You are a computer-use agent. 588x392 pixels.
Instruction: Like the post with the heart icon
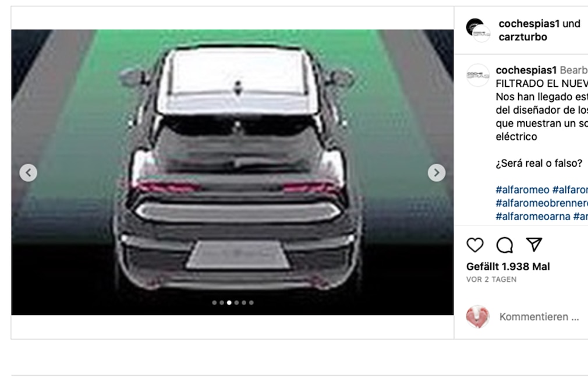(x=474, y=245)
